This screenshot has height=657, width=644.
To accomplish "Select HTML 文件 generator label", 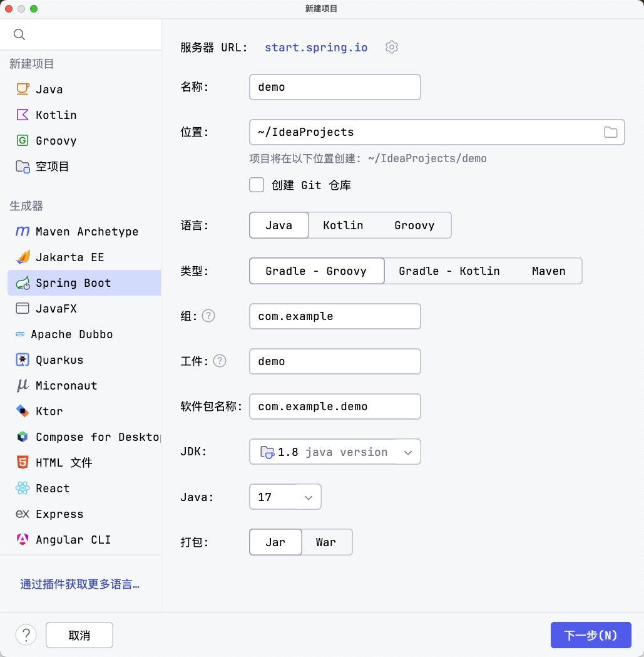I will 64,463.
